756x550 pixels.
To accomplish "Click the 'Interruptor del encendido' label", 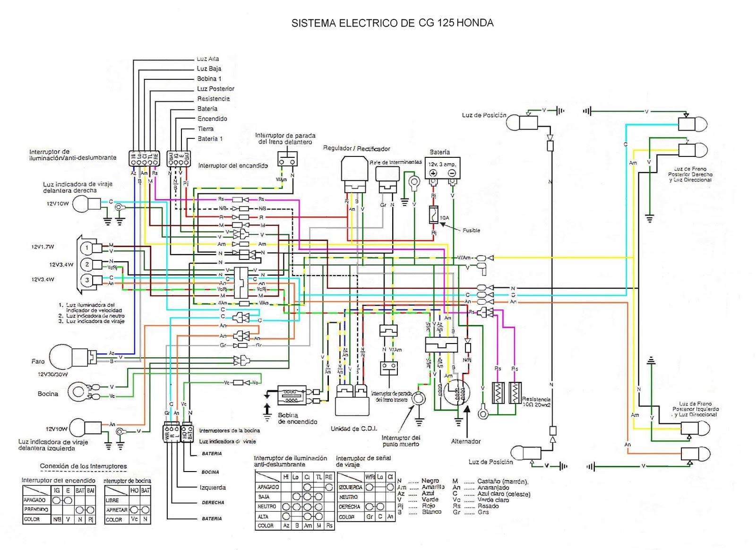I will coord(233,166).
